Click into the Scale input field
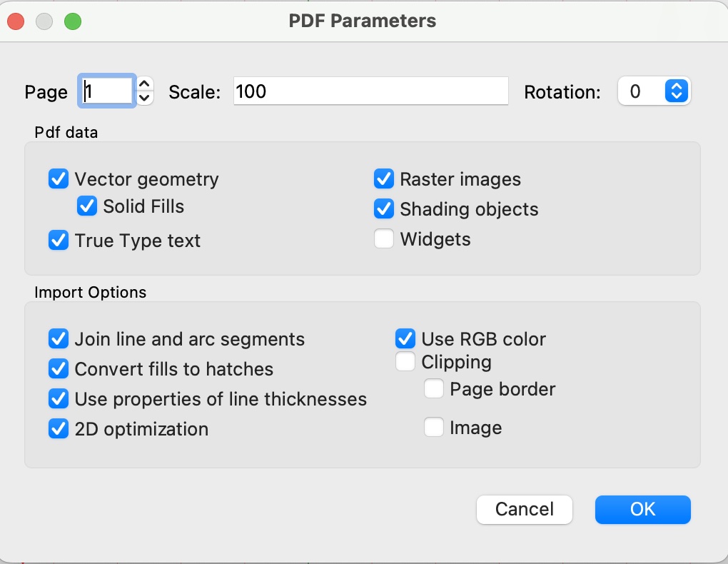 coord(370,91)
